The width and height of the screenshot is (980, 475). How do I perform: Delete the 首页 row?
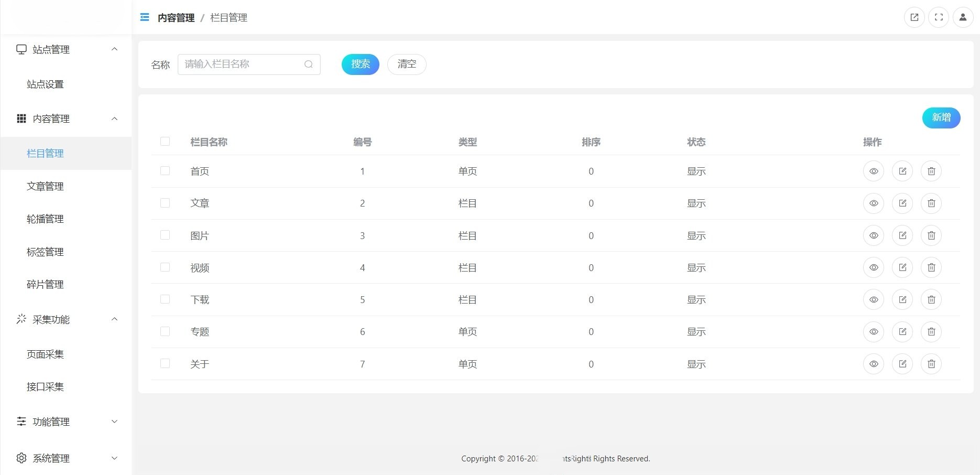pyautogui.click(x=931, y=171)
